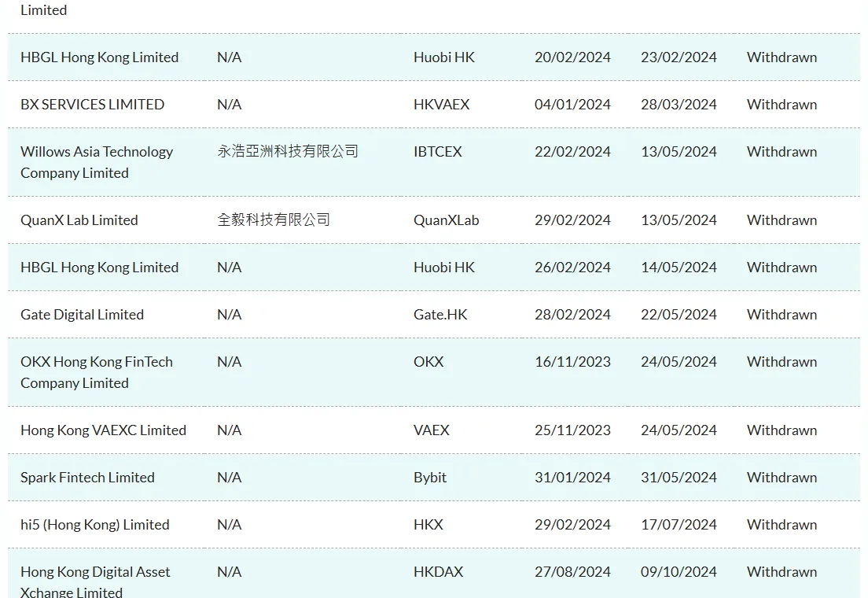
Task: Click the date 09/10/2024
Action: coord(679,571)
